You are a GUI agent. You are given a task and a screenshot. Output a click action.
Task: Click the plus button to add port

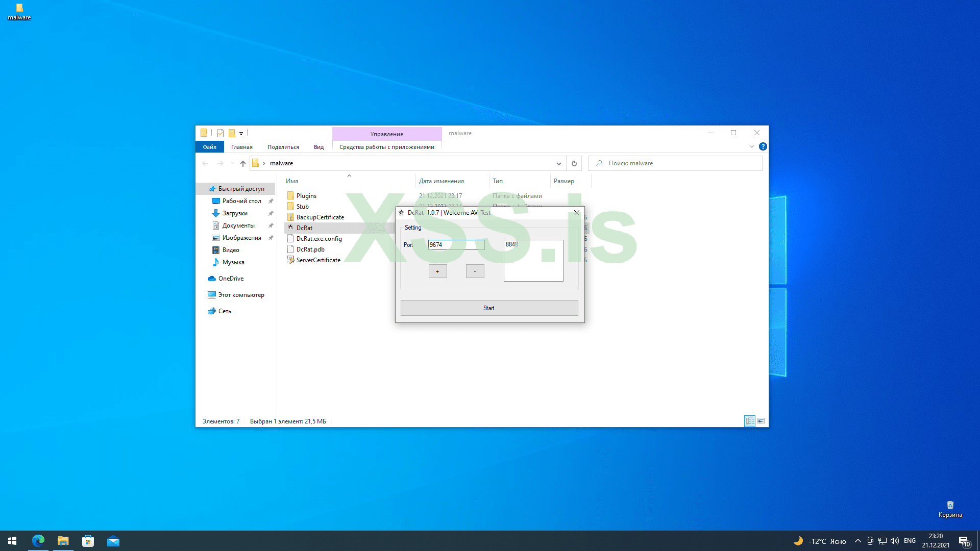(437, 271)
